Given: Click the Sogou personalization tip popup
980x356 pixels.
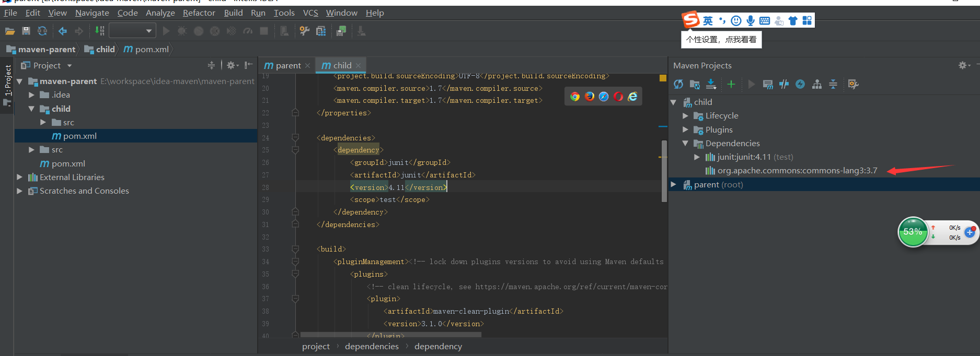Looking at the screenshot, I should [x=721, y=40].
